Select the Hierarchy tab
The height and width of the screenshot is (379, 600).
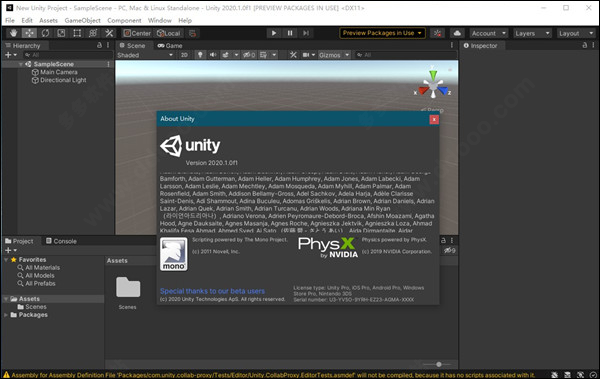[x=23, y=46]
